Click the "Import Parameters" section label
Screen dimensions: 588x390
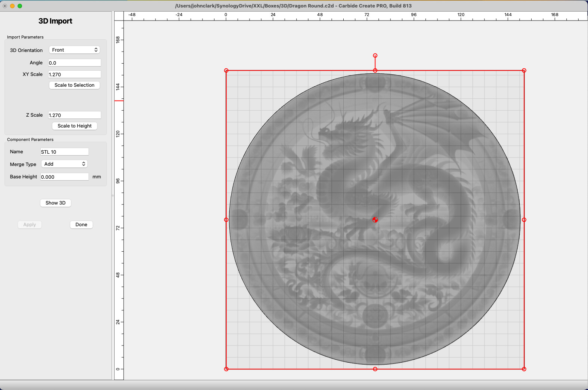point(25,37)
